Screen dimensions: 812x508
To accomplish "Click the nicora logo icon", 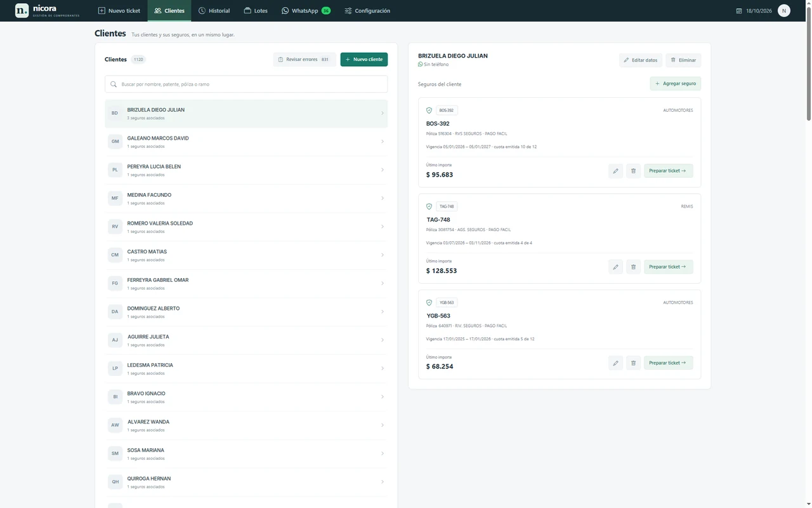I will [x=22, y=11].
